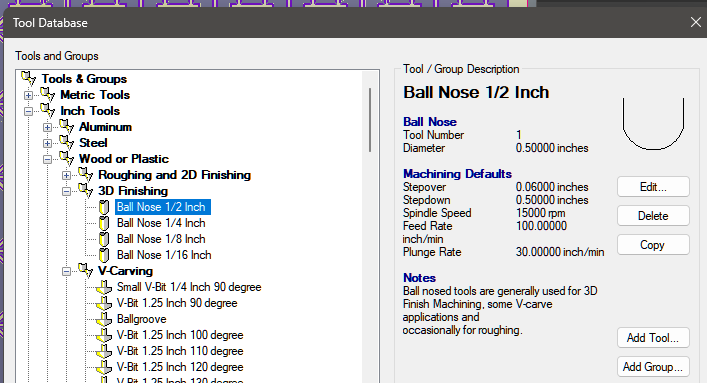707x383 pixels.
Task: Click the Add Group... button
Action: [653, 366]
